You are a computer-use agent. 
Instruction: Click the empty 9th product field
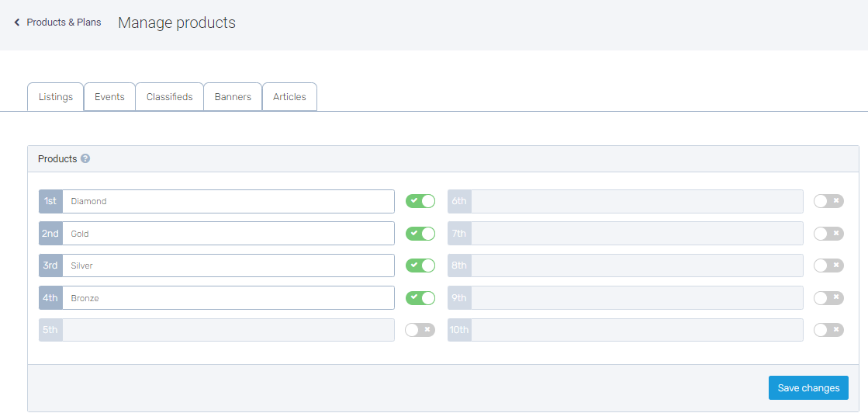[x=637, y=298]
